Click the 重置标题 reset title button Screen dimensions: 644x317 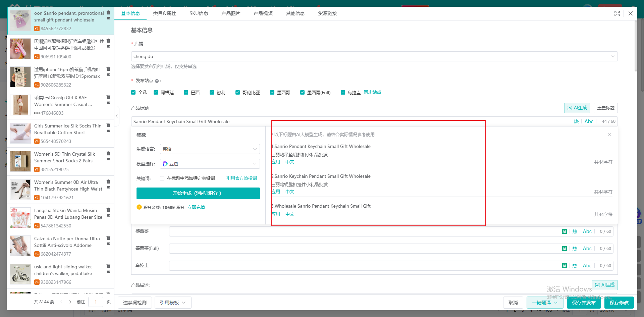pos(606,108)
